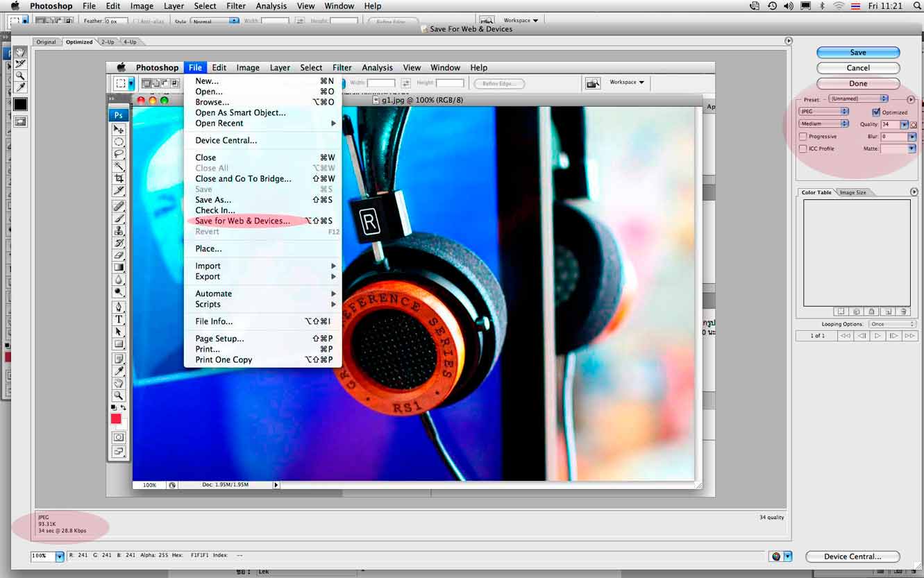Click the Done button
Image resolution: width=924 pixels, height=578 pixels.
click(858, 83)
